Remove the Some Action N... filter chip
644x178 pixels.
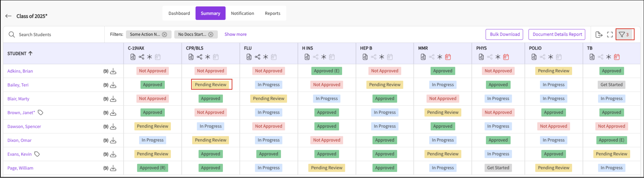164,34
